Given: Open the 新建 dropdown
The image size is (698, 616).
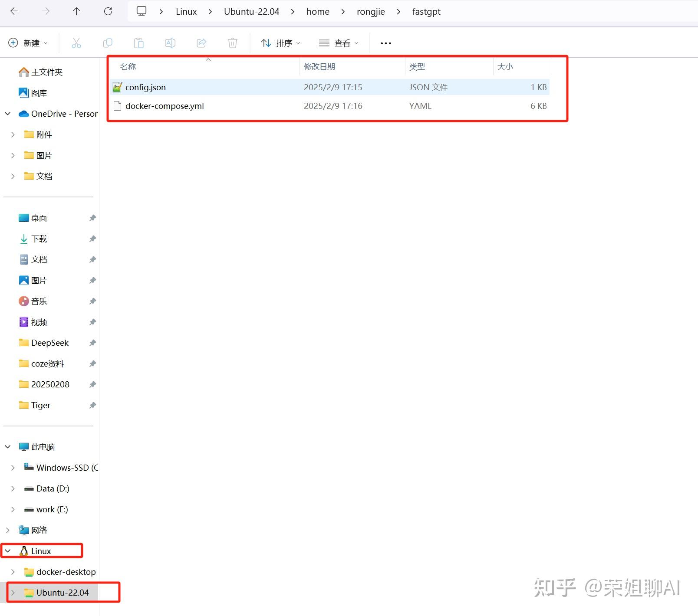Looking at the screenshot, I should [29, 43].
